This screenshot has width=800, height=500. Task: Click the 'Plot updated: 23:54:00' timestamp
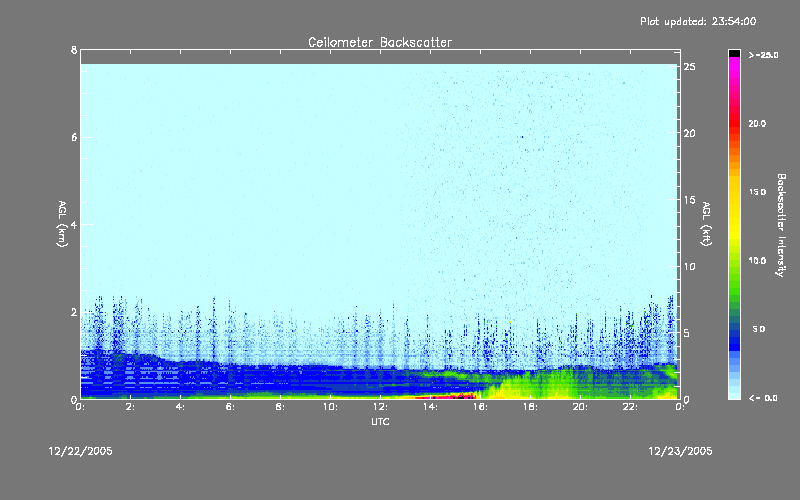(x=698, y=21)
